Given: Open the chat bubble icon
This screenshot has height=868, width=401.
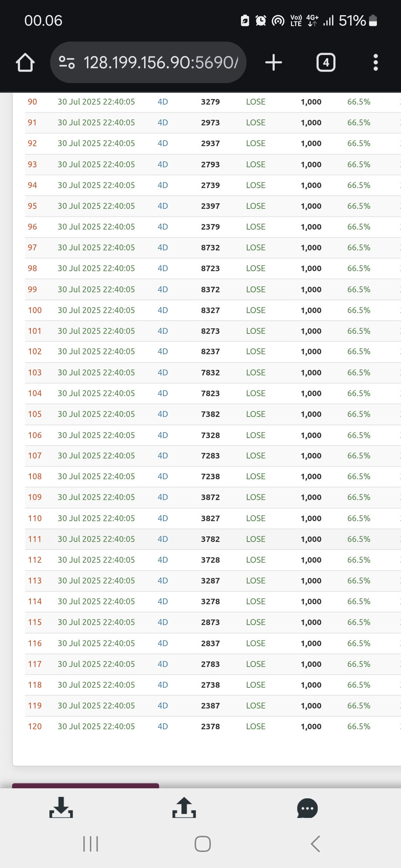Looking at the screenshot, I should [x=307, y=808].
